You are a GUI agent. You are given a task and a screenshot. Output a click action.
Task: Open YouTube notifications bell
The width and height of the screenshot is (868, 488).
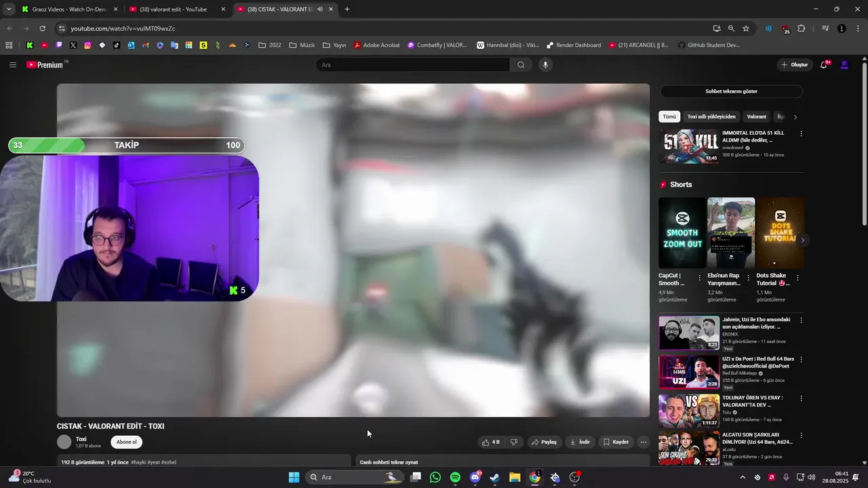tap(824, 65)
